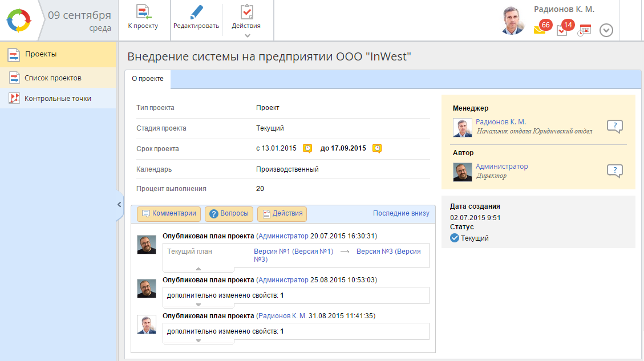Screen dimensions: 644x361
Task: Ask manager Радионов a question via speech bubble
Action: pos(614,127)
